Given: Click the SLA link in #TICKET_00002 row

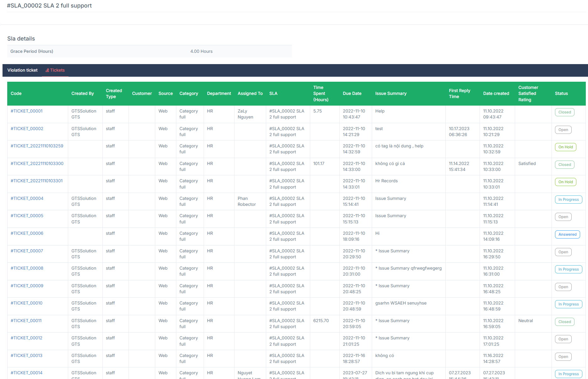Looking at the screenshot, I should click(x=286, y=131).
